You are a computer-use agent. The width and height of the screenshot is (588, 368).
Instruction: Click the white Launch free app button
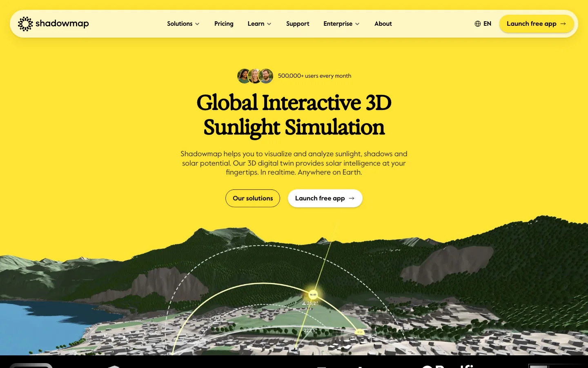pyautogui.click(x=325, y=198)
